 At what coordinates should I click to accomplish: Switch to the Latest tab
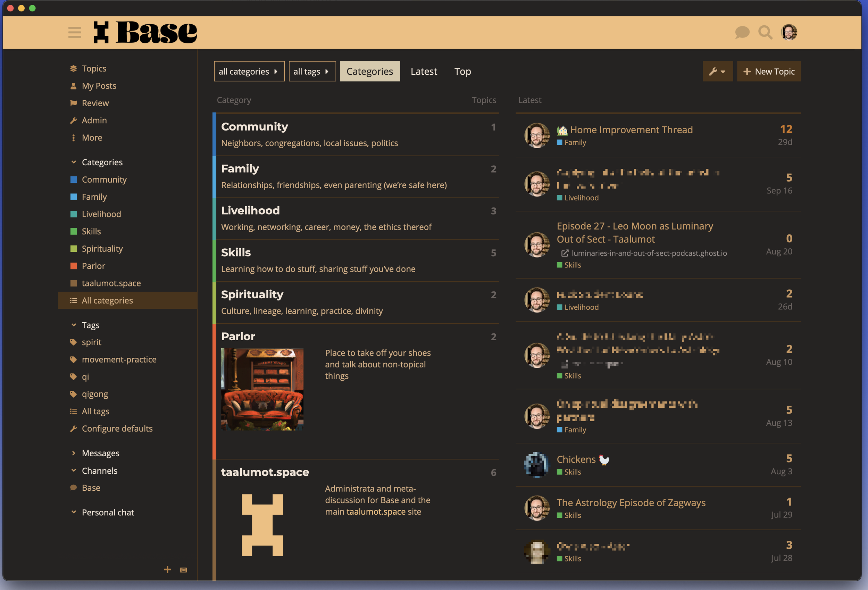click(x=424, y=72)
